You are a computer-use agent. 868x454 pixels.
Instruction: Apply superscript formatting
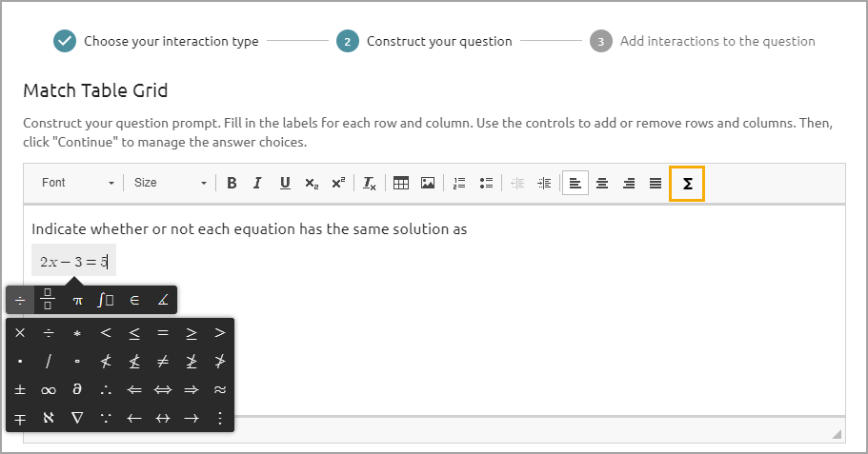(x=338, y=183)
